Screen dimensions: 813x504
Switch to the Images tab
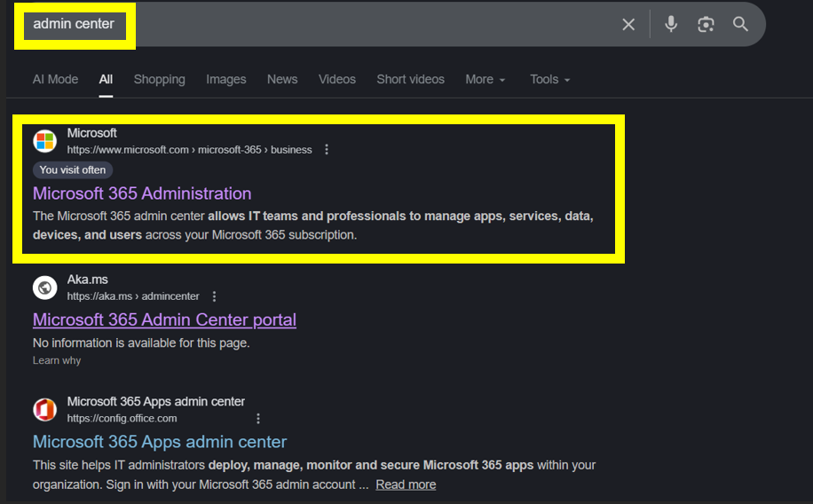pyautogui.click(x=225, y=79)
